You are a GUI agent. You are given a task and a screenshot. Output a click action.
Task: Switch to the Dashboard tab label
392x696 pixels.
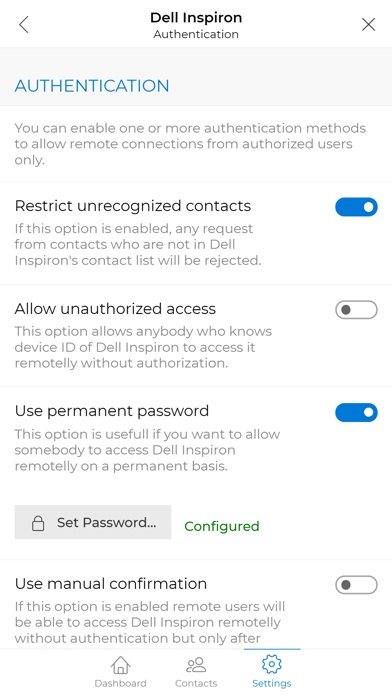point(120,683)
